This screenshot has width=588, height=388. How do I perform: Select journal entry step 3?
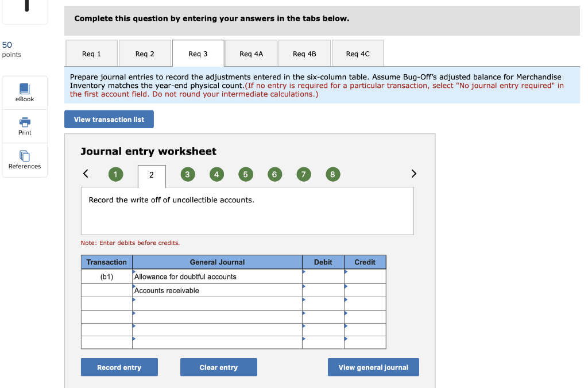[188, 175]
